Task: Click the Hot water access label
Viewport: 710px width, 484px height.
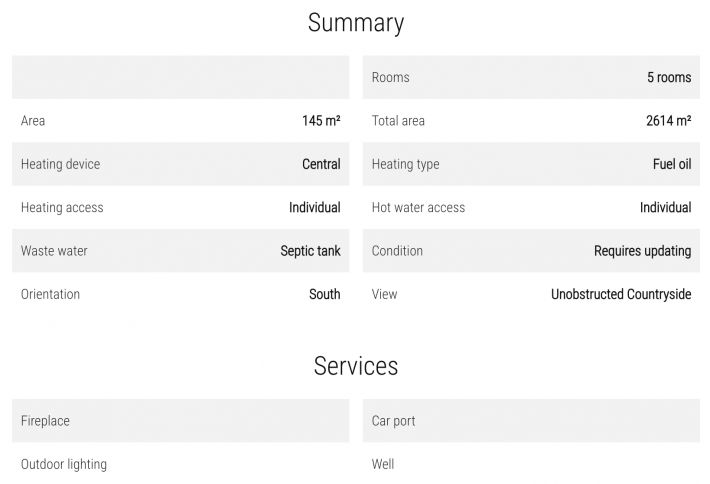Action: click(x=418, y=207)
